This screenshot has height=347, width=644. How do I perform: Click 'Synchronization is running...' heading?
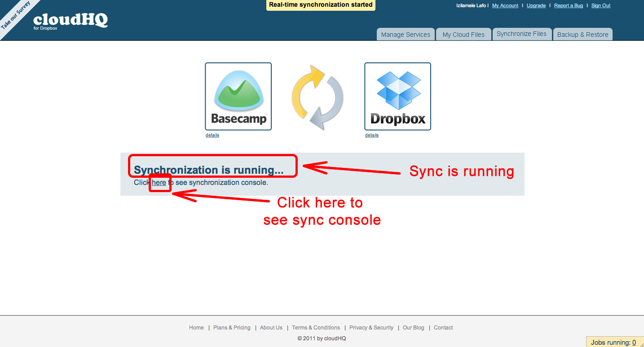[x=209, y=170]
